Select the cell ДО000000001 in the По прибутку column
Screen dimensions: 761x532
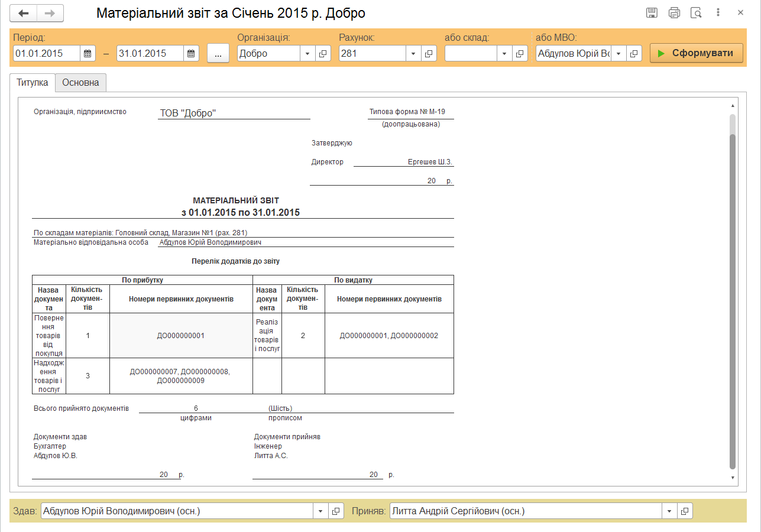[x=181, y=336]
